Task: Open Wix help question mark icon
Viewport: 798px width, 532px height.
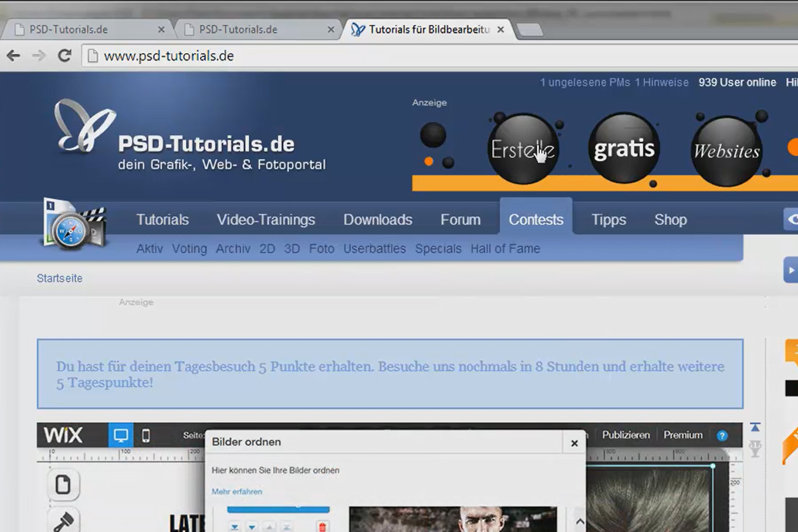Action: point(722,436)
